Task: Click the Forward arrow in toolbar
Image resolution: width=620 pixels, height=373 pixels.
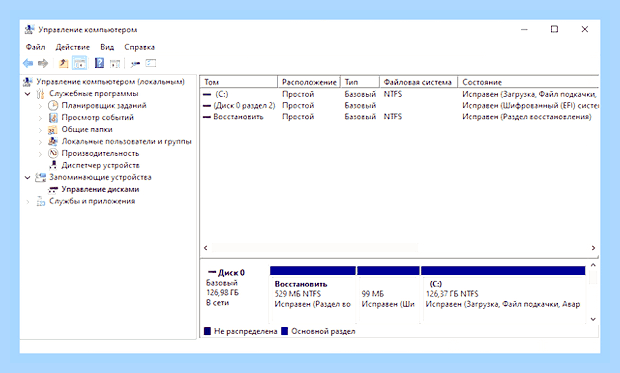Action: [43, 63]
